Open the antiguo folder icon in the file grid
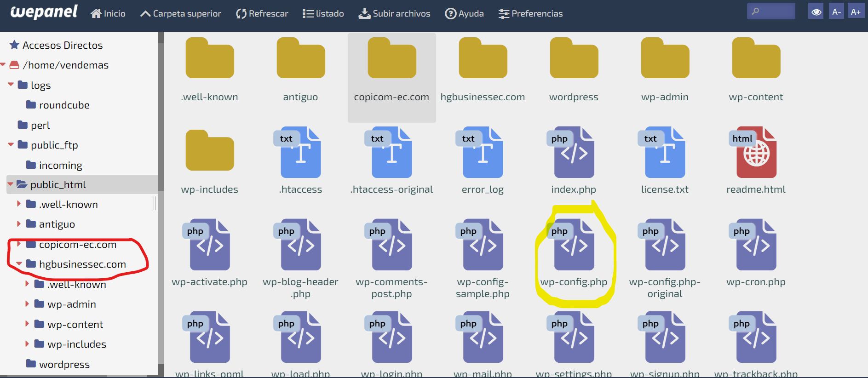The height and width of the screenshot is (378, 868). (x=300, y=58)
